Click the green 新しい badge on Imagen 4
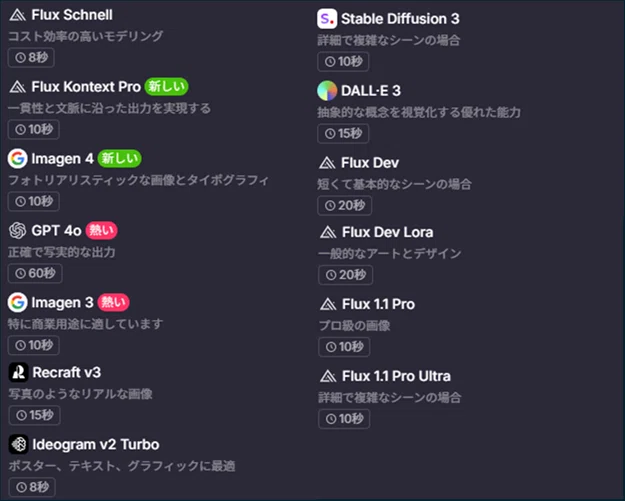 (x=120, y=158)
